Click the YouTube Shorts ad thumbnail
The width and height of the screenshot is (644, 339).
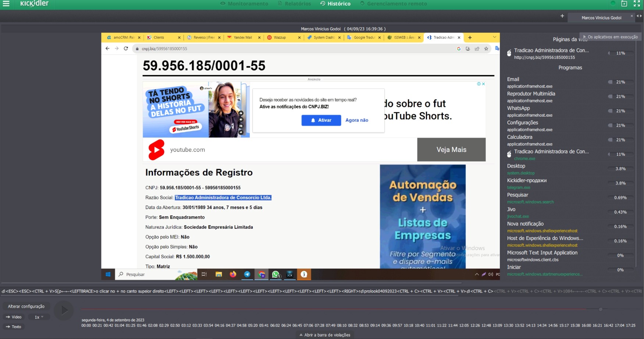coord(196,110)
